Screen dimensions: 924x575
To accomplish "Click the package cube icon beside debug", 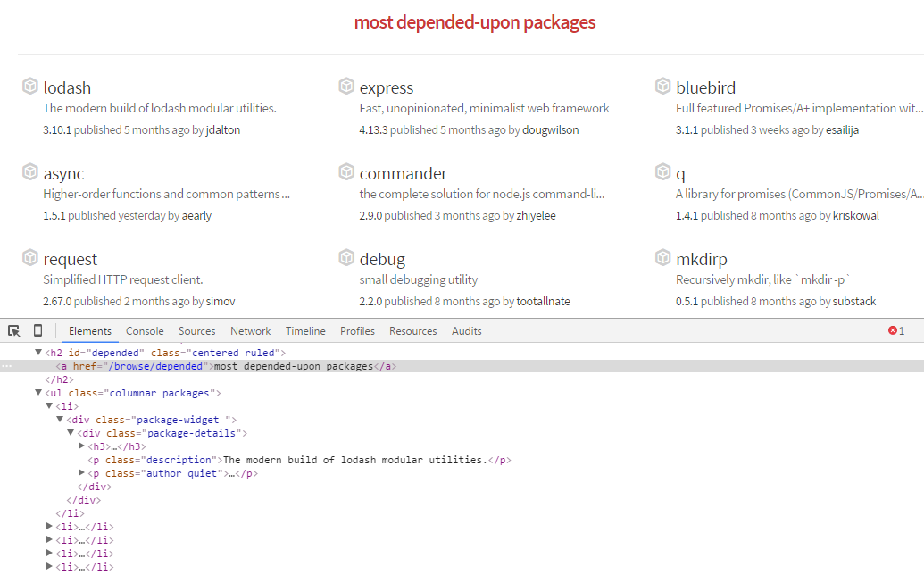I will point(346,258).
